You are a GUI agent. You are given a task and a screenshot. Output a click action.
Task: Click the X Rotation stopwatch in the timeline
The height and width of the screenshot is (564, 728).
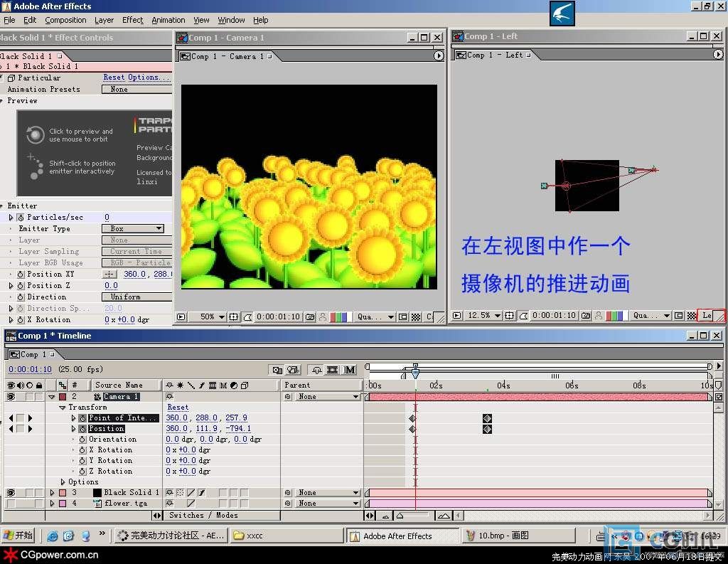pyautogui.click(x=82, y=450)
